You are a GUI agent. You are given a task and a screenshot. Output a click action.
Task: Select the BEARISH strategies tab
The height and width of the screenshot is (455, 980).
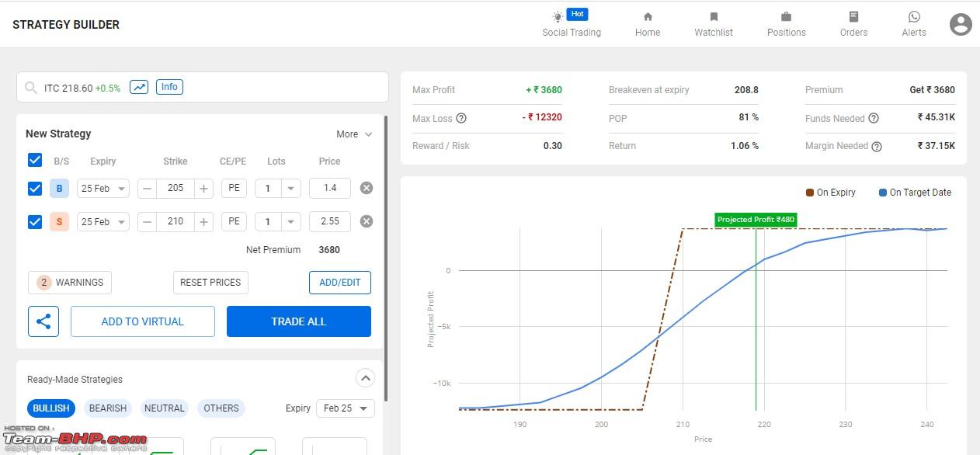pos(108,408)
